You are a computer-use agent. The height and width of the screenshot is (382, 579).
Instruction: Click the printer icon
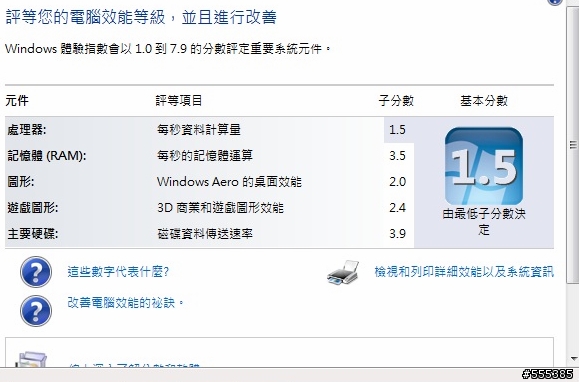click(343, 272)
